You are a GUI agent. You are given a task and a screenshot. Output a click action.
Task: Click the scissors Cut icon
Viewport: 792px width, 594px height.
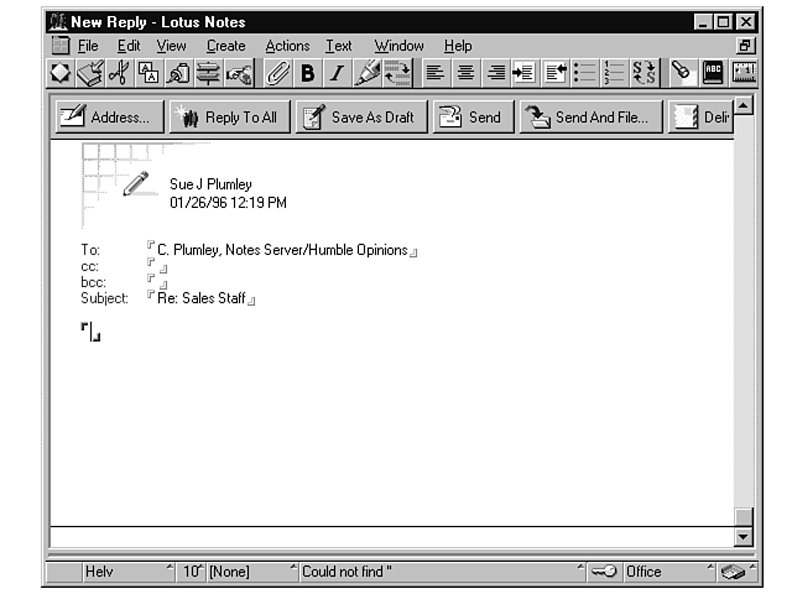point(120,73)
